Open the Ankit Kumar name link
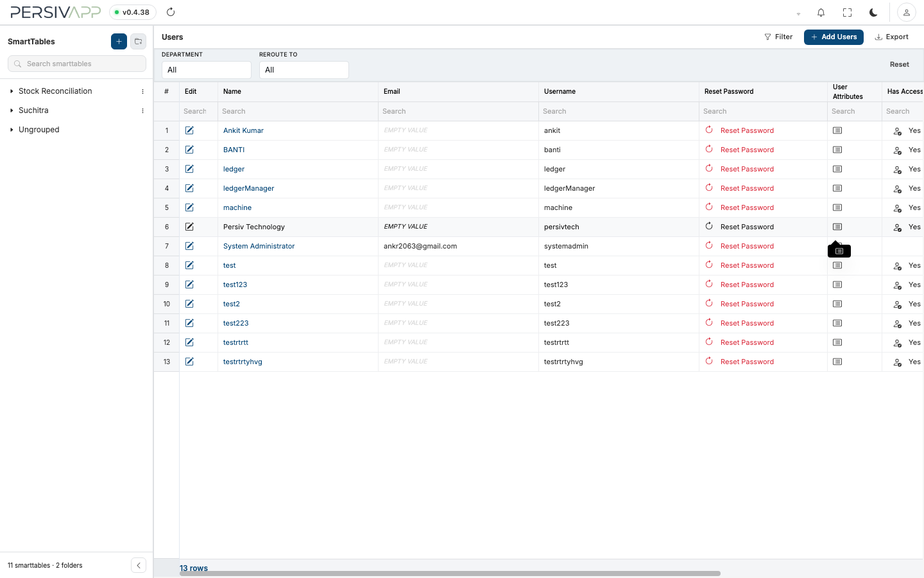 (243, 130)
